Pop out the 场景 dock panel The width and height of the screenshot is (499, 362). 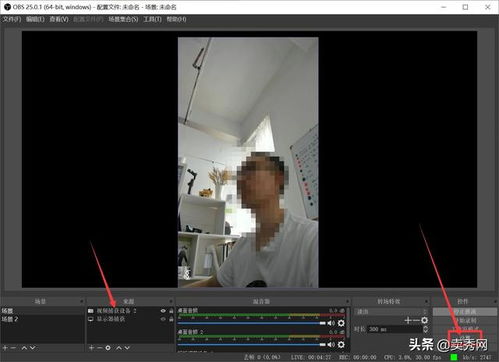[82, 301]
